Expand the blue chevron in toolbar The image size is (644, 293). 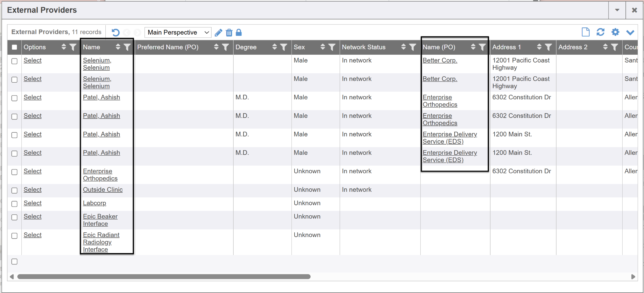(x=630, y=32)
